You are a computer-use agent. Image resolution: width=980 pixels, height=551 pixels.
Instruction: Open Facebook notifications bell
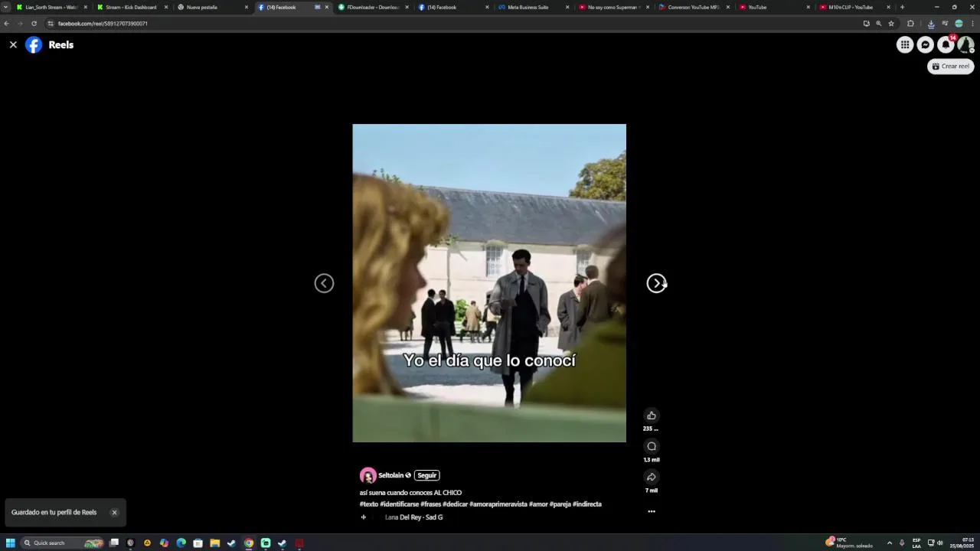point(946,45)
